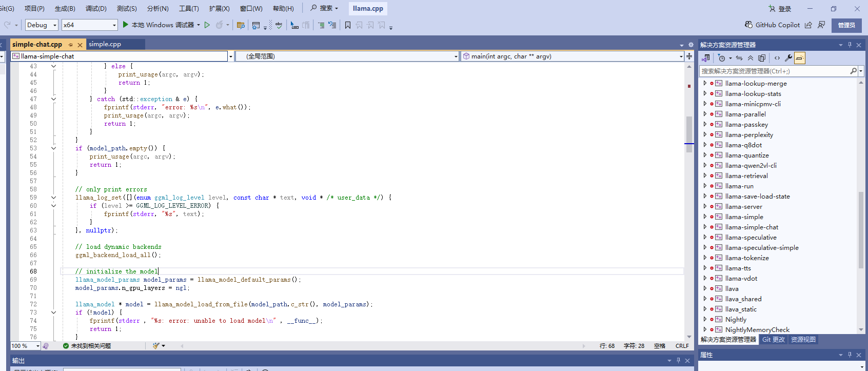The image size is (868, 371).
Task: Click the Solution Explorer scroll down arrow
Action: tap(861, 329)
